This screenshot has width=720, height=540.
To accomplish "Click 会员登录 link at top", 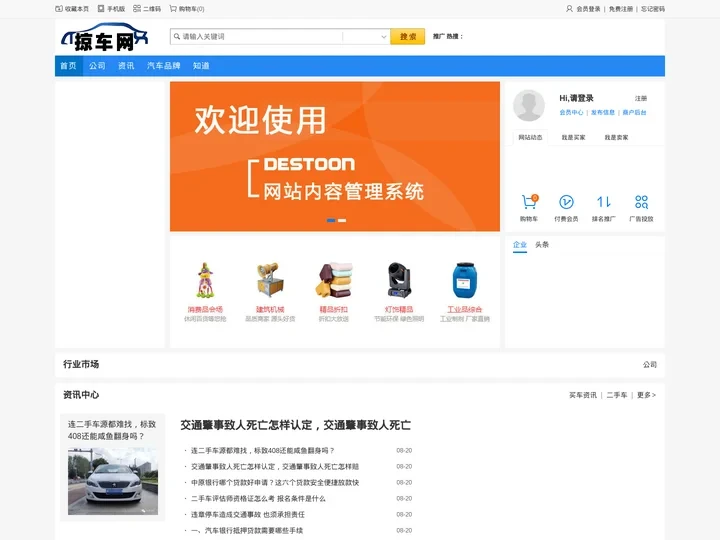I will click(x=588, y=9).
